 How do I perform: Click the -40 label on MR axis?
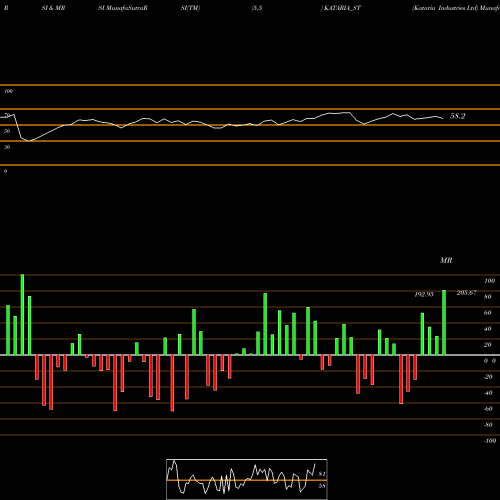coord(488,393)
